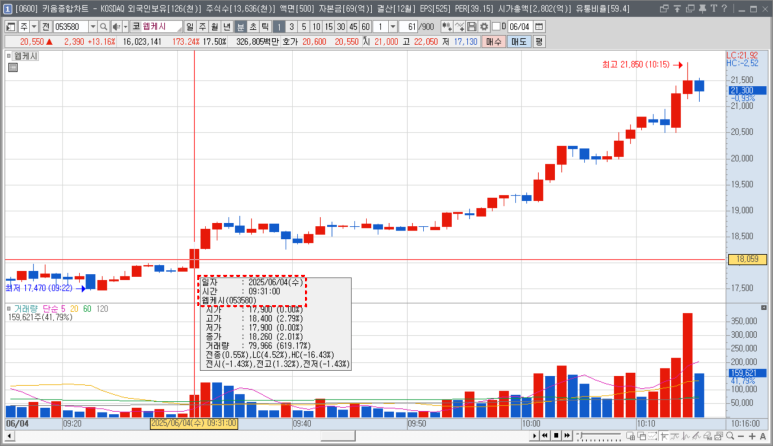Click the date field 06/04
The image size is (773, 446).
[x=520, y=27]
